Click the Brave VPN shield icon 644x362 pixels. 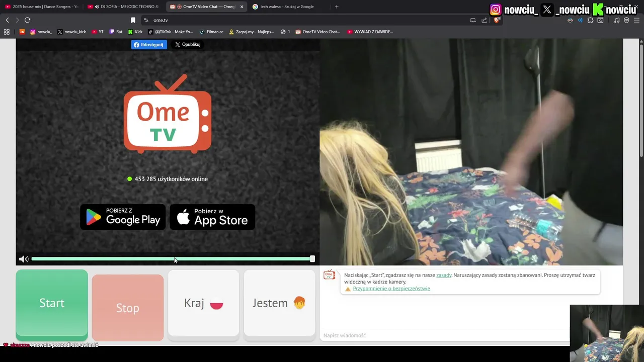[626, 20]
